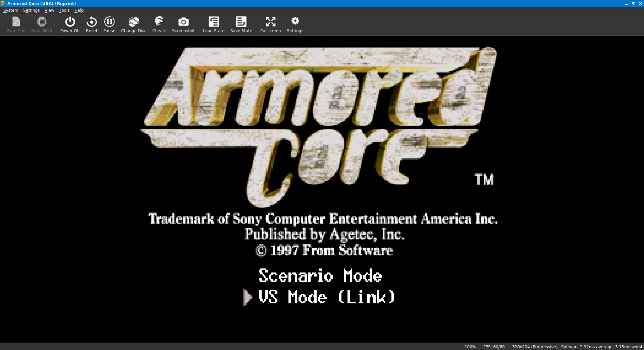Click the 100% speed status entry

click(x=470, y=347)
